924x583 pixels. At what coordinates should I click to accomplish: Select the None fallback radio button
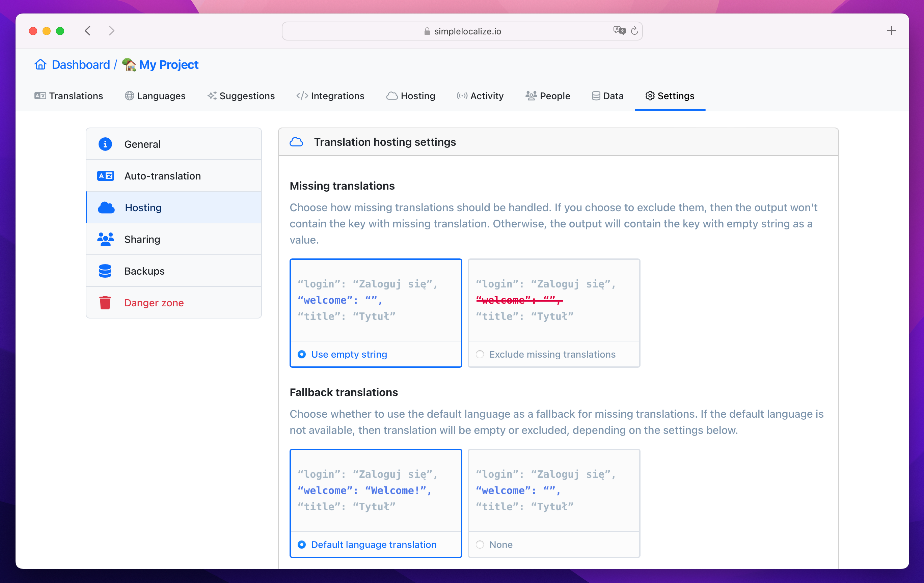[480, 545]
